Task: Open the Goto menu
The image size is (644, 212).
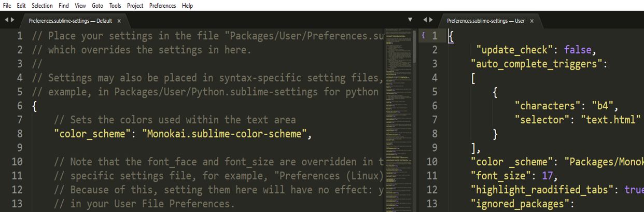Action: [x=97, y=6]
